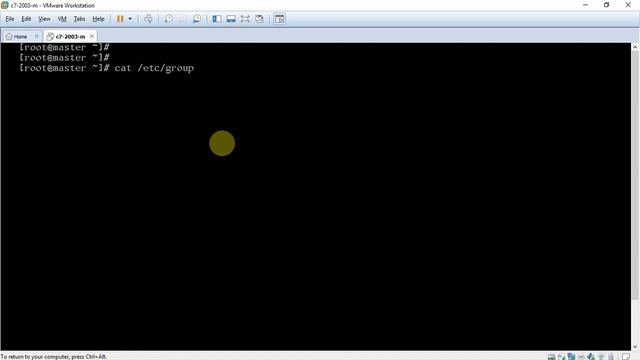The image size is (640, 360).
Task: Open the File menu
Action: pyautogui.click(x=10, y=19)
